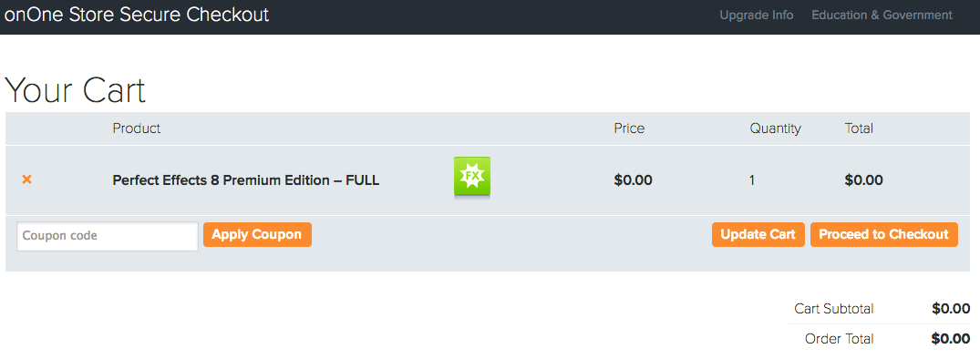Click the Cart Subtotal label
Image resolution: width=980 pixels, height=359 pixels.
coord(834,308)
